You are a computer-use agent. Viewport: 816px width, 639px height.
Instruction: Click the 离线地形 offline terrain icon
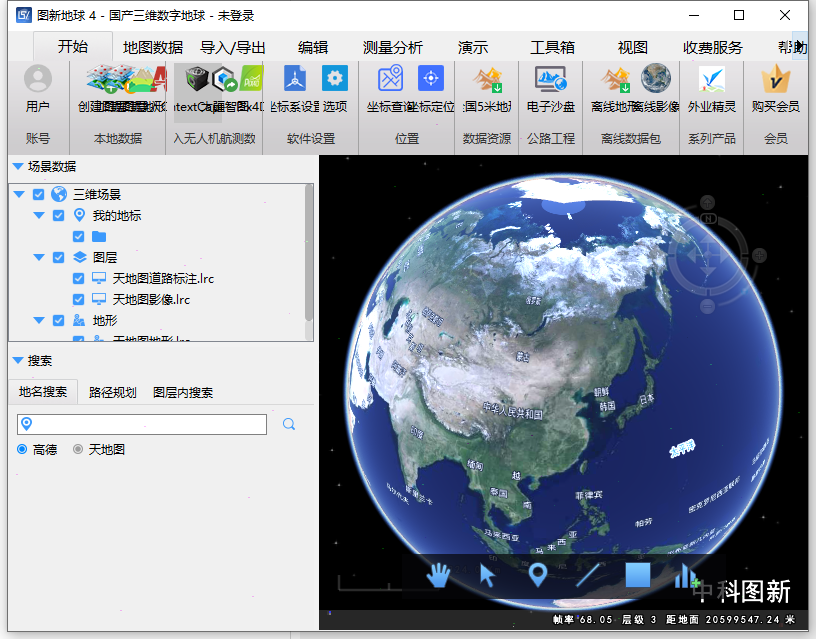coord(616,79)
